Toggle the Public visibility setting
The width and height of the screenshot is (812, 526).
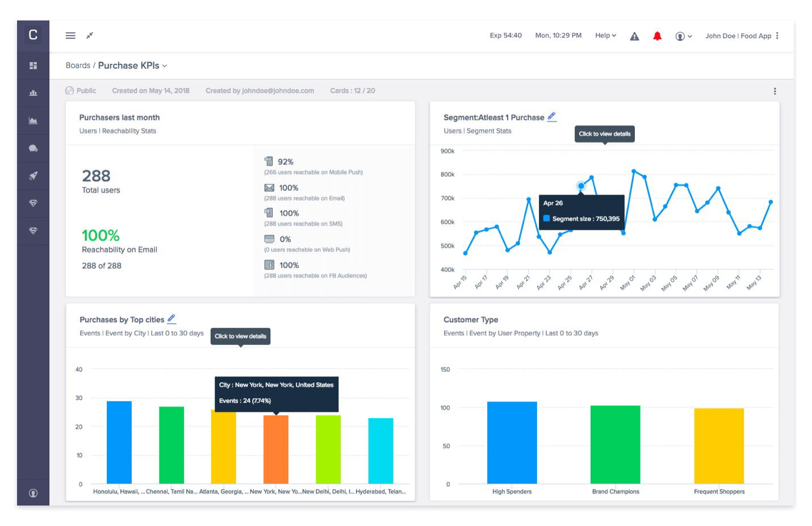tap(81, 90)
